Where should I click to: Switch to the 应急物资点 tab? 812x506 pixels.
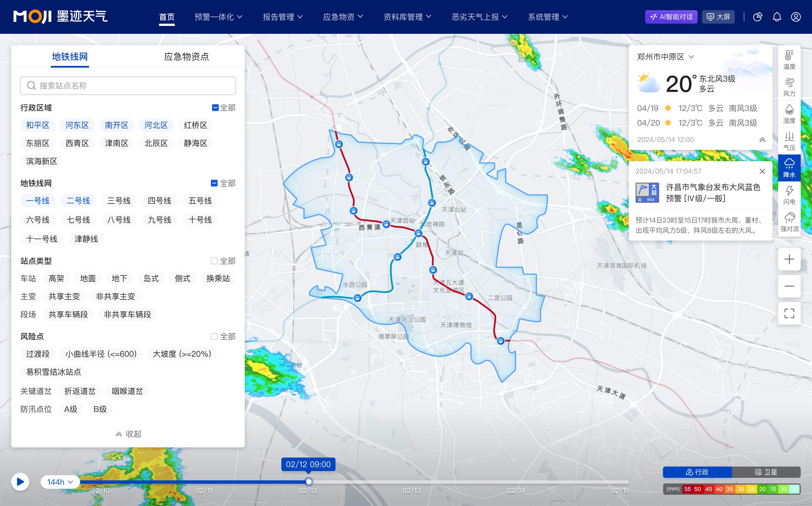click(x=187, y=57)
